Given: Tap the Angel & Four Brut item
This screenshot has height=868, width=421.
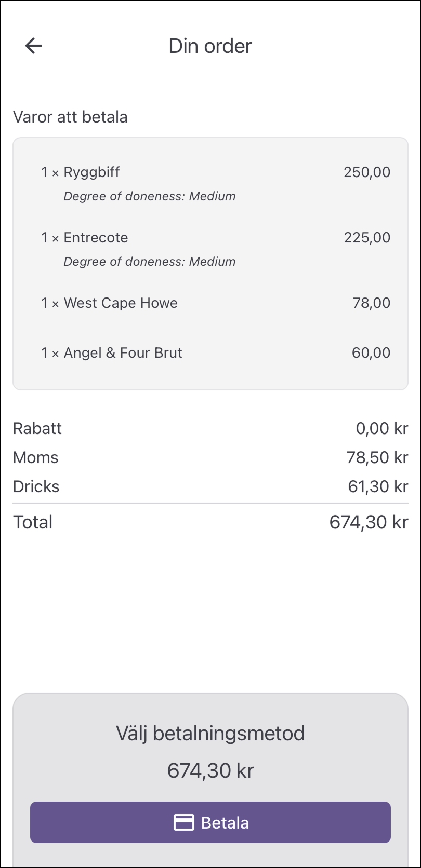Looking at the screenshot, I should coord(123,353).
